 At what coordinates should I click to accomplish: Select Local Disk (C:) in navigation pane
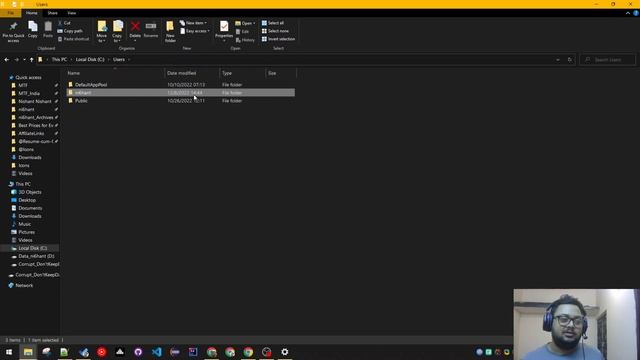[x=33, y=248]
